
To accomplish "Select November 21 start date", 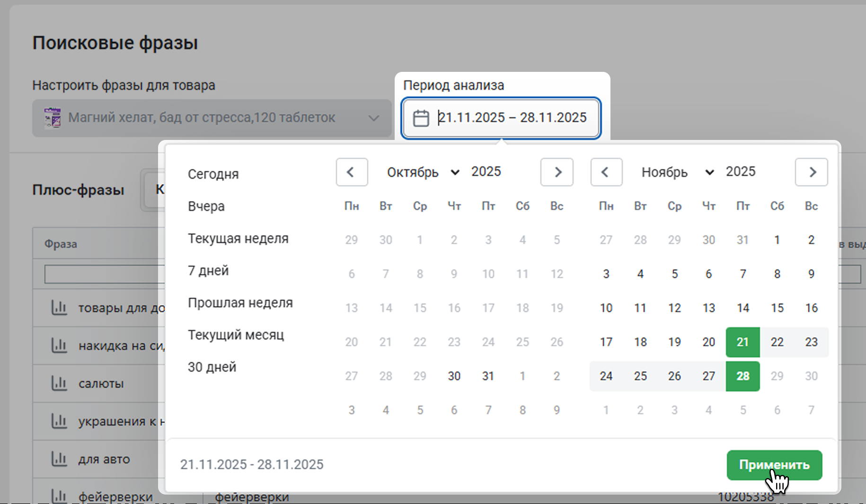I will (742, 342).
